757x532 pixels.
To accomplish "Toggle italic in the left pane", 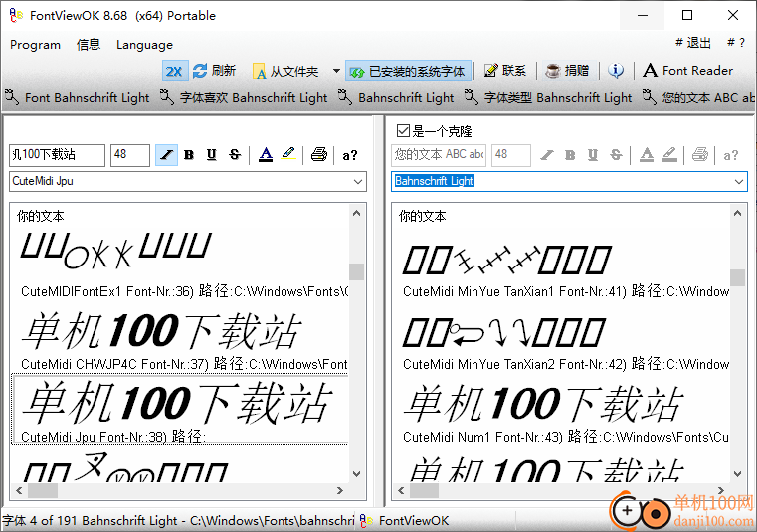I will [166, 155].
